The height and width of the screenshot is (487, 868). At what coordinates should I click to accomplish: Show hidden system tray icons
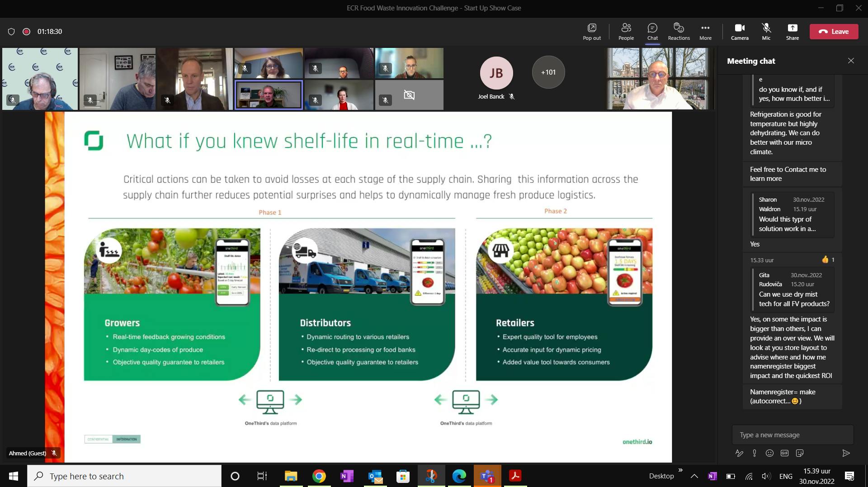point(694,476)
